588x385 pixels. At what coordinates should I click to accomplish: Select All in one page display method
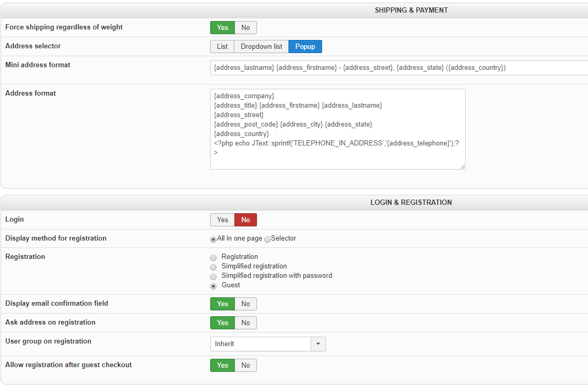pos(213,240)
